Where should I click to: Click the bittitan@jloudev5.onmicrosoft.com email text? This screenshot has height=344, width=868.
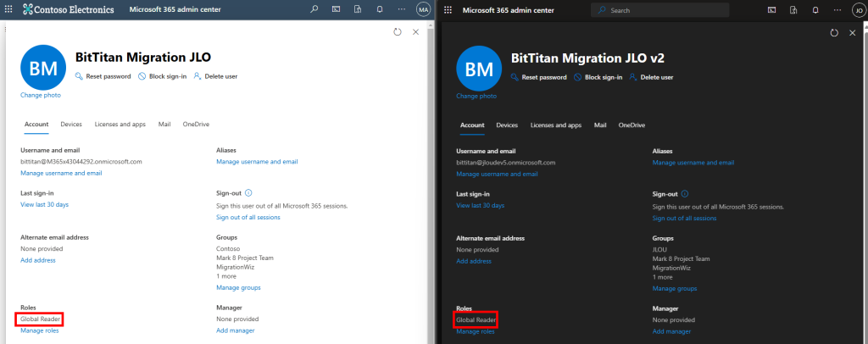(505, 164)
